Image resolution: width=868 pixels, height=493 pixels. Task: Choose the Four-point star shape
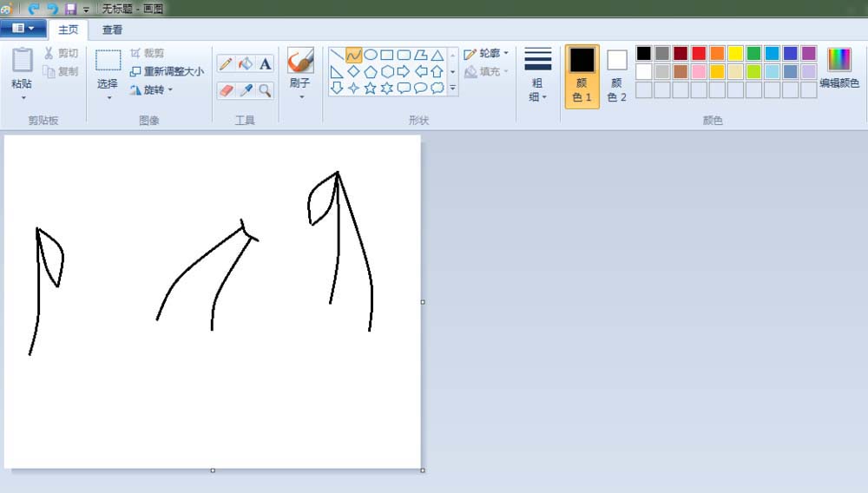(353, 88)
